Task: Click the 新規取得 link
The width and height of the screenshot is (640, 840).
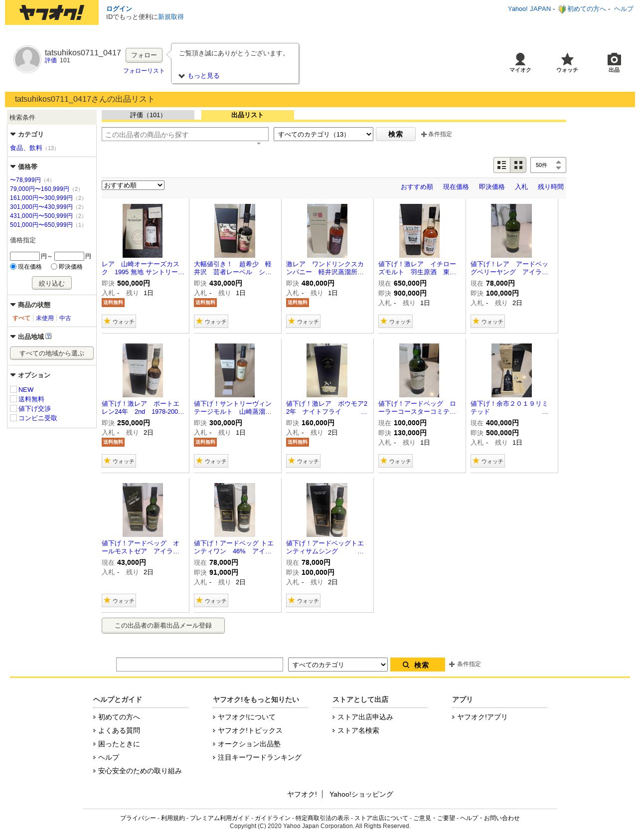Action: point(171,17)
